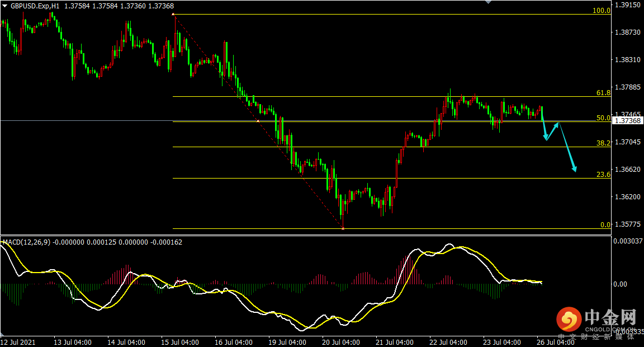Screen dimensions: 644x347
Task: Click the 1.37885 price axis label
Action: 628,87
